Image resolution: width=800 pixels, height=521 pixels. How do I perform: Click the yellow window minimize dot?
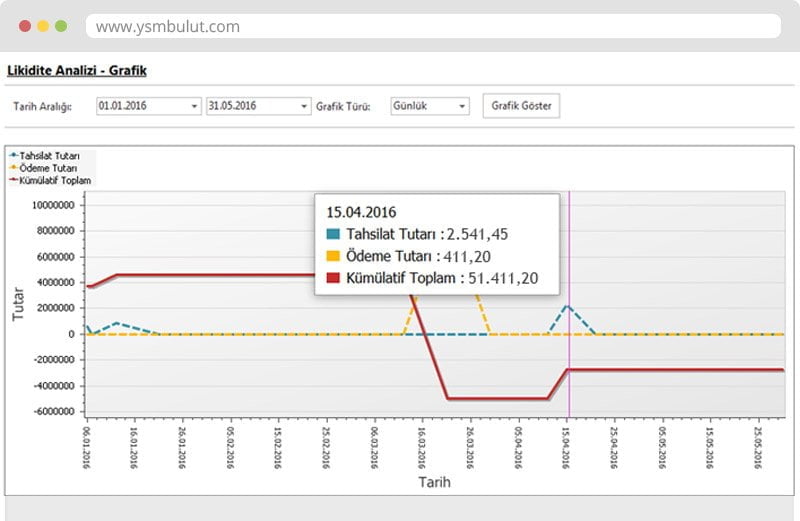(43, 26)
